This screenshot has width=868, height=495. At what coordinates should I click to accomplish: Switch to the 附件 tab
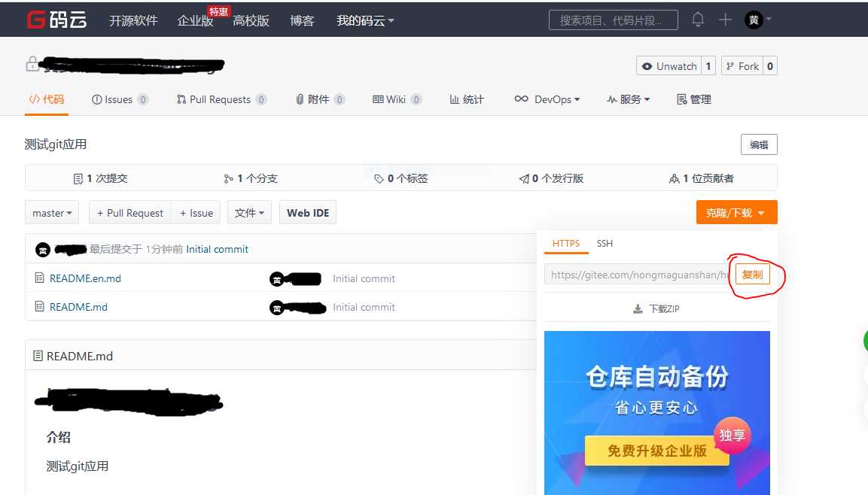[320, 99]
